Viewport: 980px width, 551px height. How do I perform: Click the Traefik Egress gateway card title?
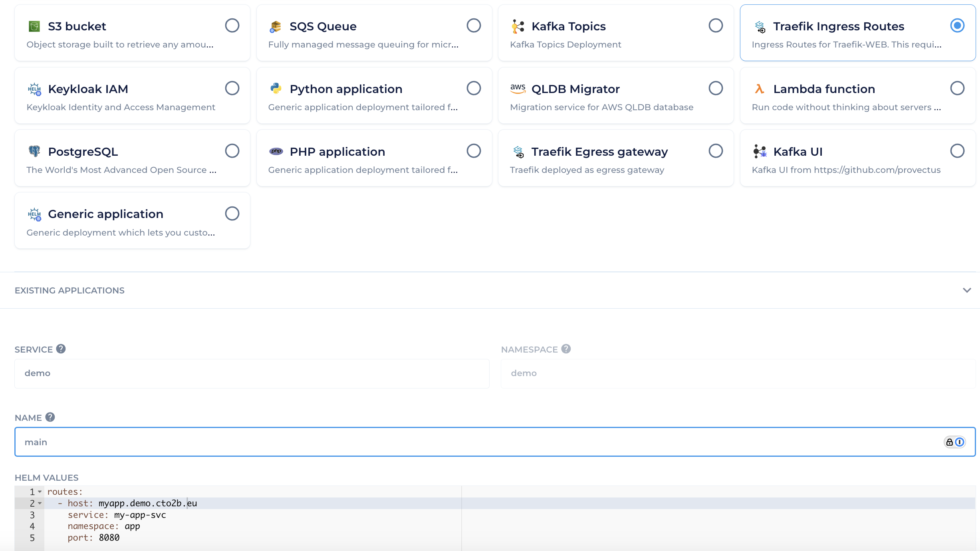click(x=599, y=151)
